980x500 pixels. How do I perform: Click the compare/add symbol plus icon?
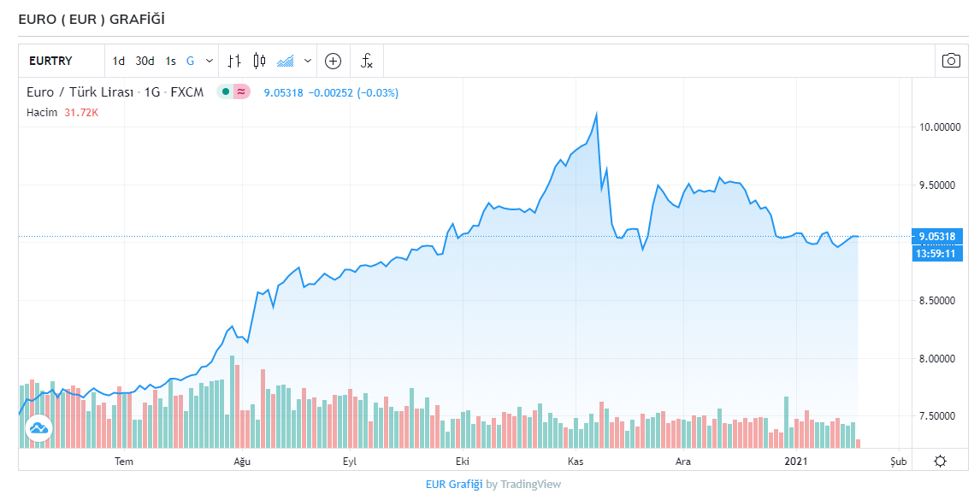334,61
